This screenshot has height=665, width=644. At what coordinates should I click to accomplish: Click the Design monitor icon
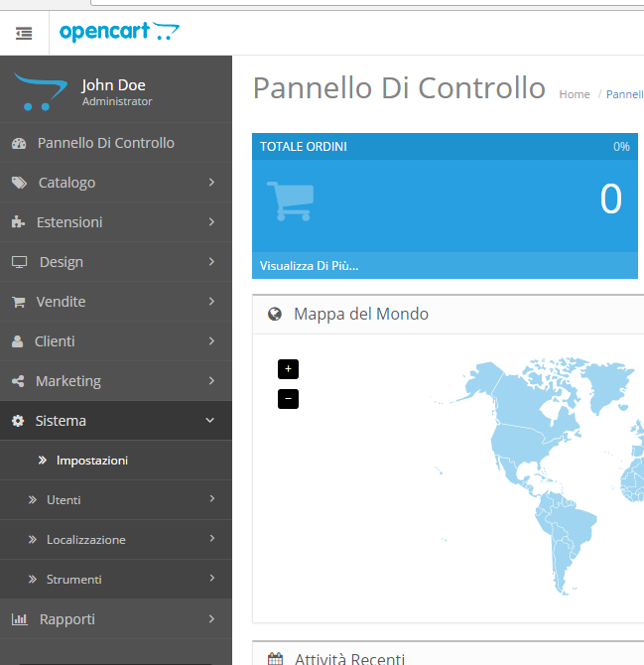click(x=19, y=262)
